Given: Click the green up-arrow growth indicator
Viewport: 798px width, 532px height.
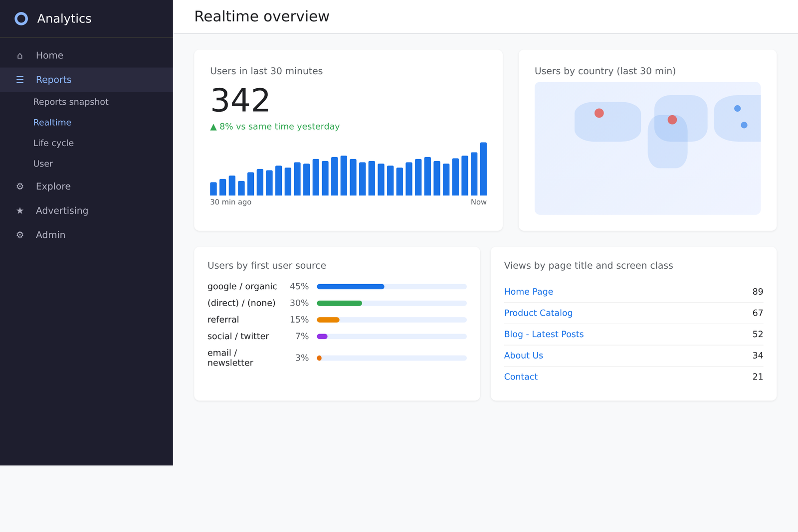Looking at the screenshot, I should pos(213,126).
